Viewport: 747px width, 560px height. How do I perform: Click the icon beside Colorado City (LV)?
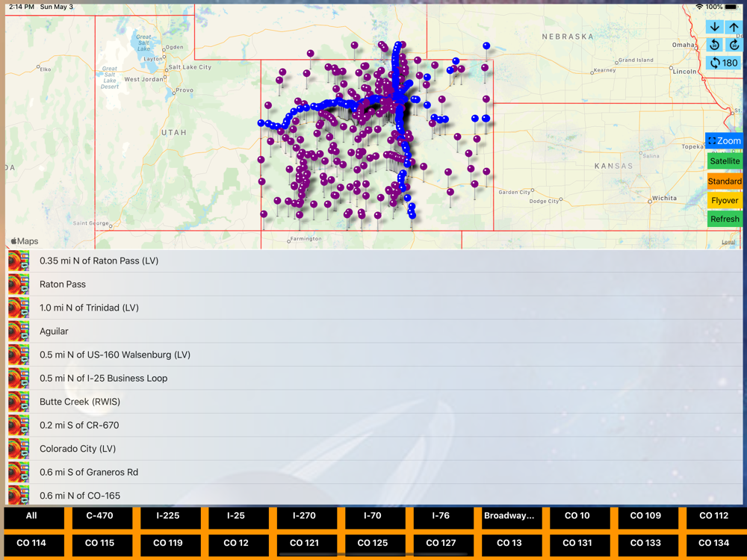19,449
